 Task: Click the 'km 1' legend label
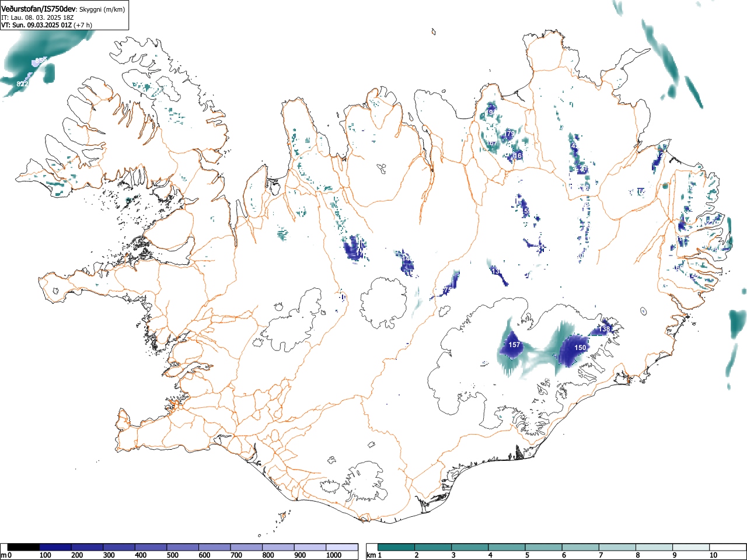point(374,555)
